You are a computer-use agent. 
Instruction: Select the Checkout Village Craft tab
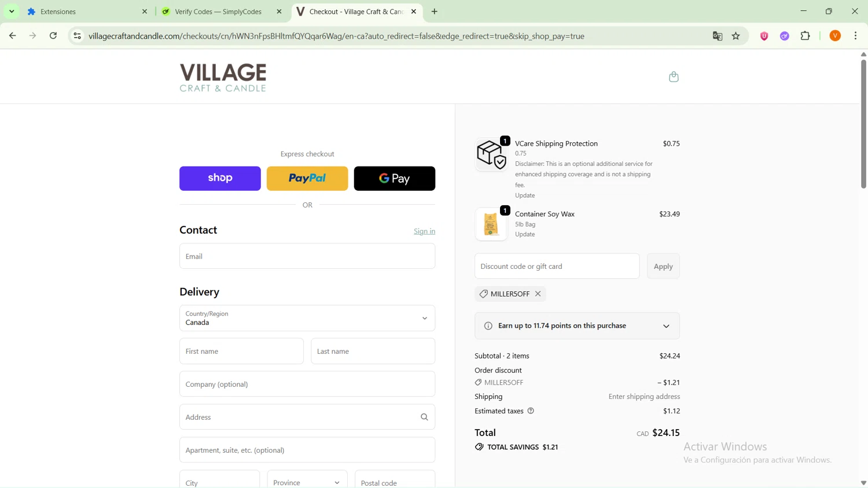click(x=358, y=12)
